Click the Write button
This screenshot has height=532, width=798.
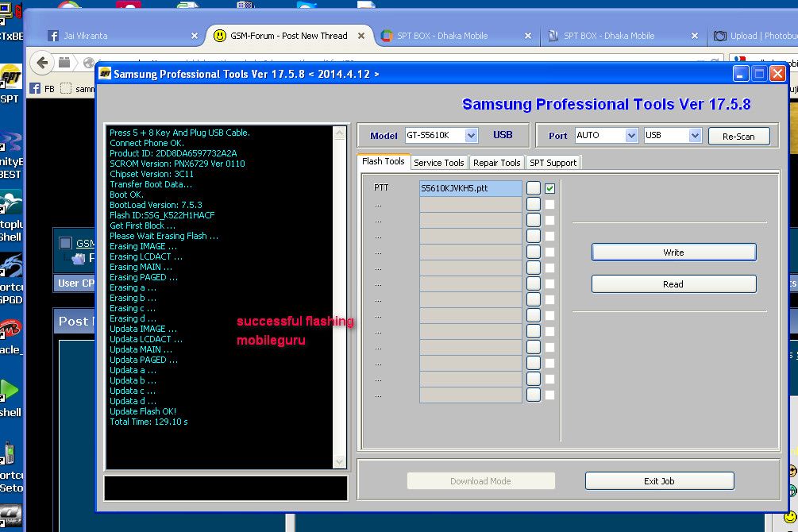(x=674, y=253)
